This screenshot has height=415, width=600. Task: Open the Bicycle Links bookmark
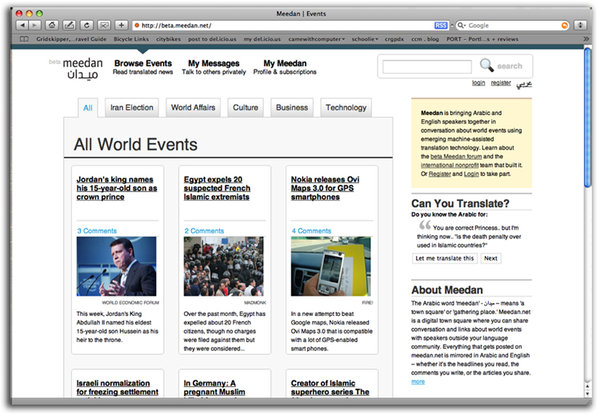tap(131, 39)
